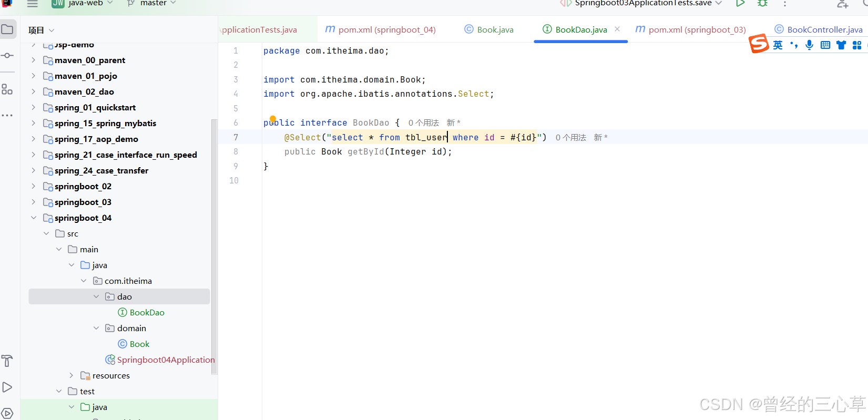Image resolution: width=868 pixels, height=420 pixels.
Task: Run the current configuration
Action: (740, 3)
